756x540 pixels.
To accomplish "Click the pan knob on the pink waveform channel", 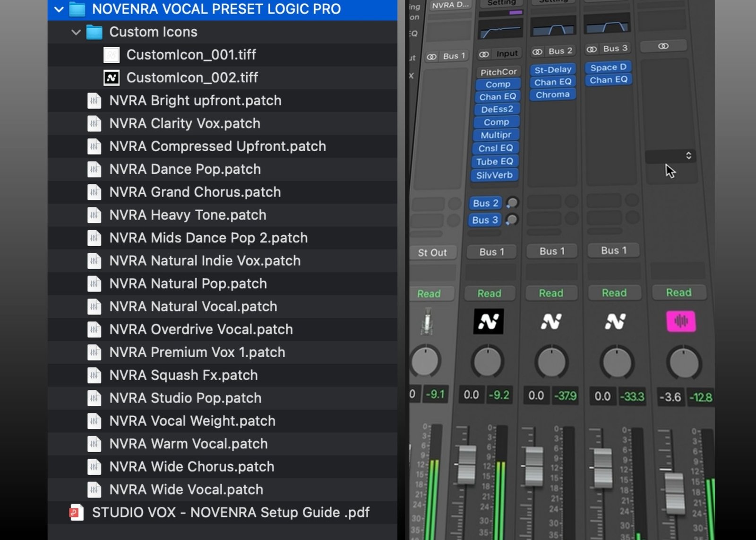I will click(x=683, y=363).
